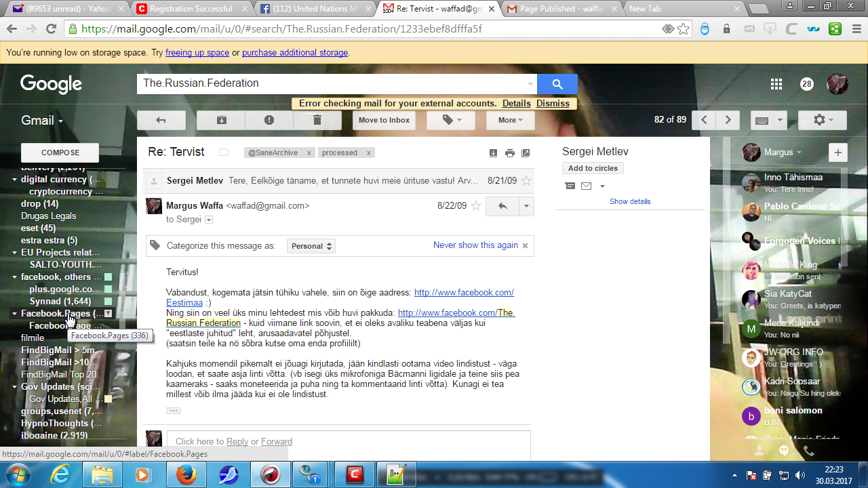Click the COMPOSE button

pyautogui.click(x=60, y=152)
